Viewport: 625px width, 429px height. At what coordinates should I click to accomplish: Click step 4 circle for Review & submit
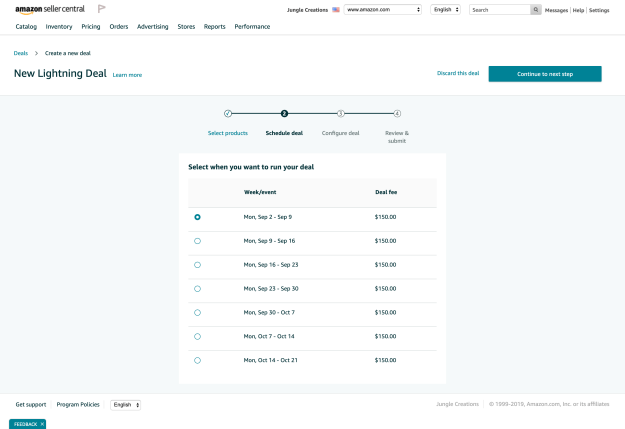(x=397, y=114)
